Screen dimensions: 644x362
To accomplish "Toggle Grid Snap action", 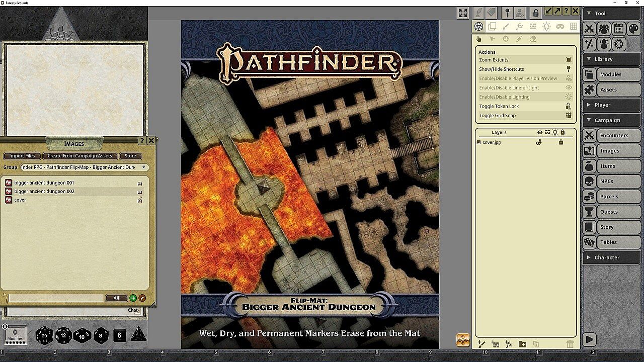I will click(525, 116).
